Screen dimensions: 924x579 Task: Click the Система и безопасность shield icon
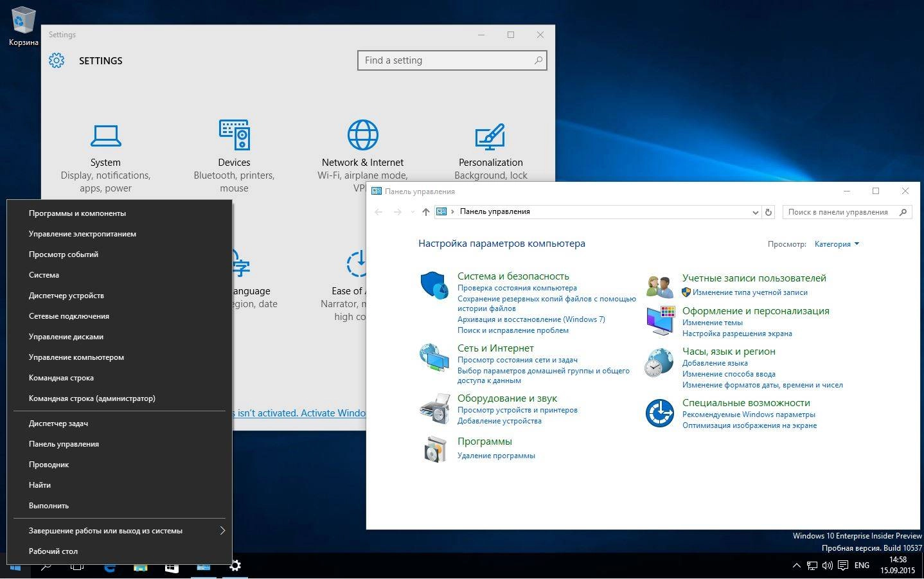pos(434,285)
